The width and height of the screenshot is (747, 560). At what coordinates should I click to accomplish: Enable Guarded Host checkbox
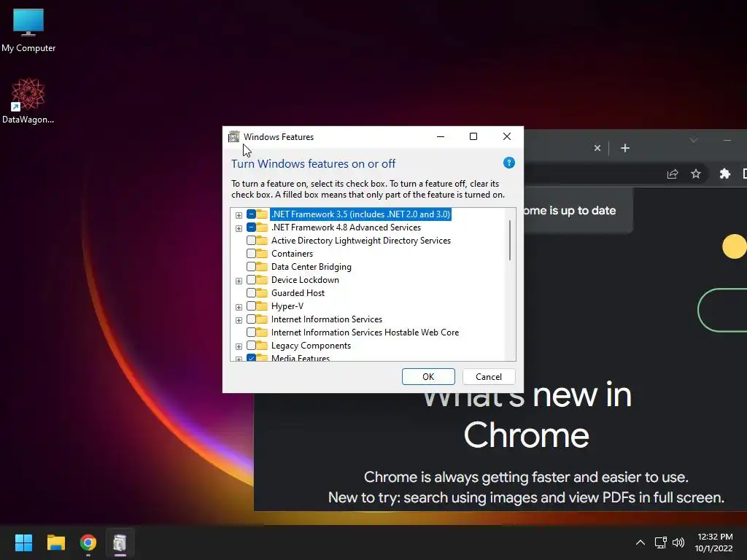point(251,293)
